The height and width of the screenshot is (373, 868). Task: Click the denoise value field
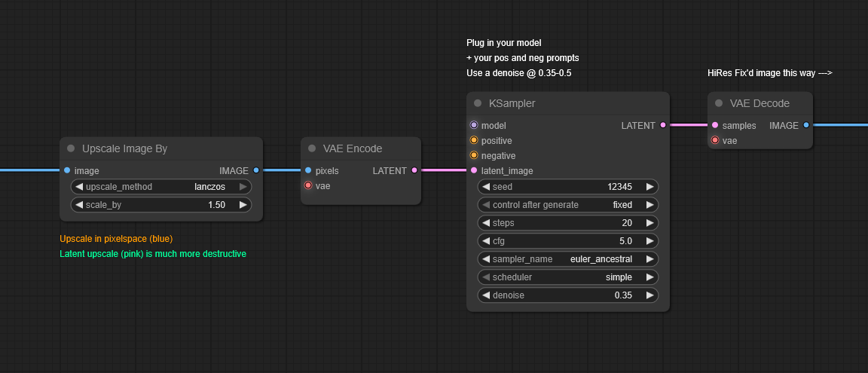[567, 295]
